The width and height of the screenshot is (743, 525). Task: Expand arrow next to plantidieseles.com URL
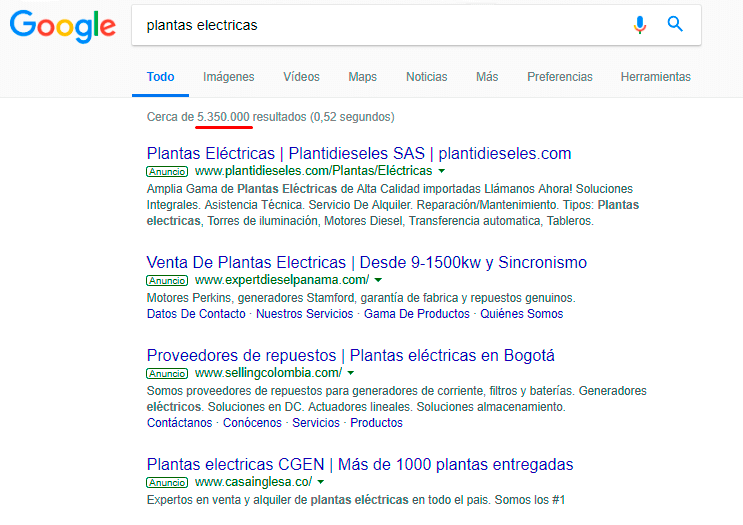(442, 171)
